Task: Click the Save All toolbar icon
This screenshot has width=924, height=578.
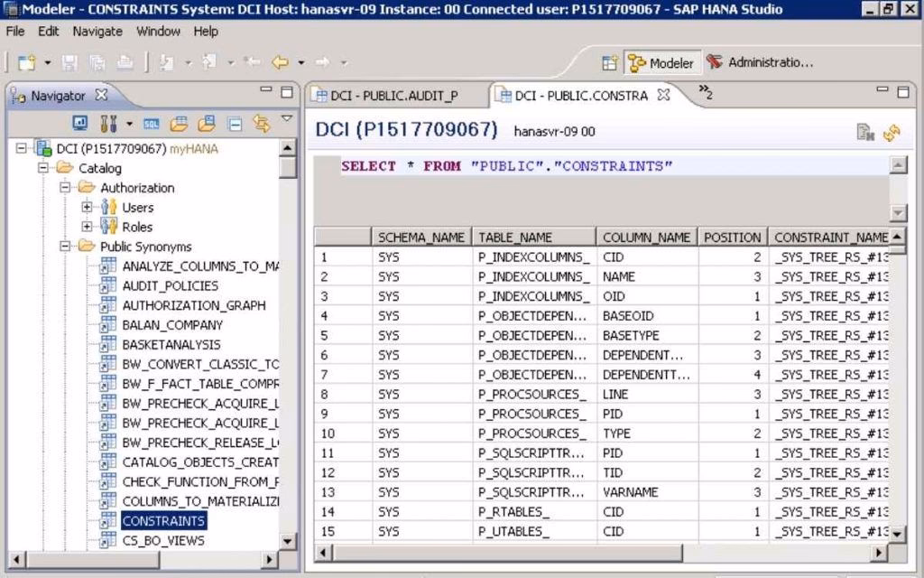Action: pos(97,62)
